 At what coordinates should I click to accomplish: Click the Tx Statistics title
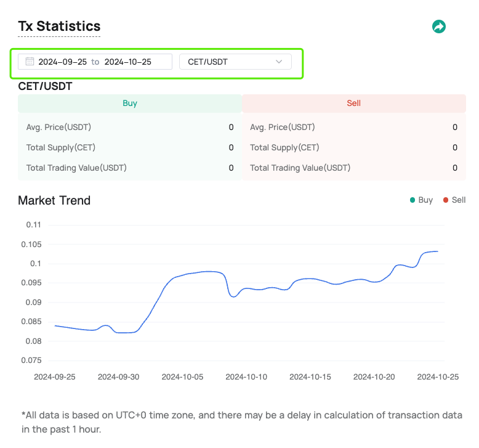point(59,26)
